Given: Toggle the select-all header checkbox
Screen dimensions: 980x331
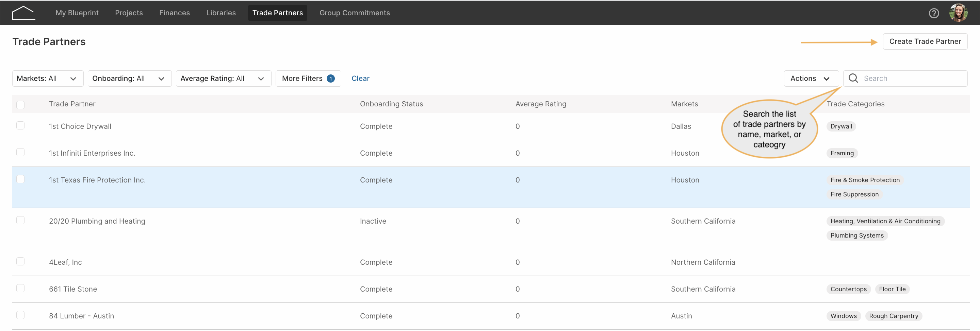Looking at the screenshot, I should click(20, 105).
